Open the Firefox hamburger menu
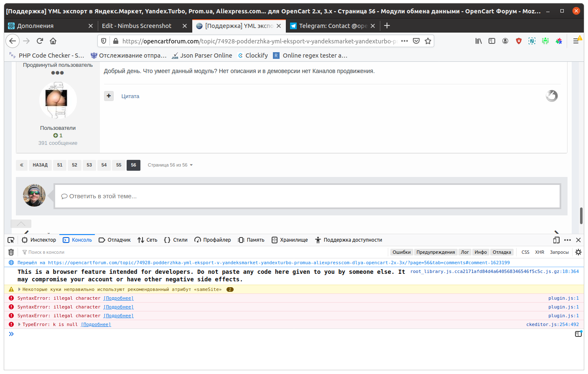This screenshot has height=374, width=588. click(576, 41)
